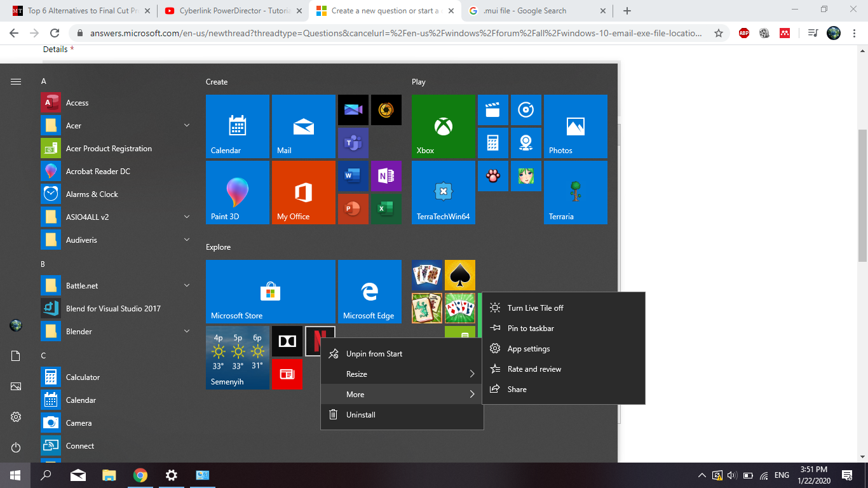Open the Calendar tile in Create group
The image size is (868, 488).
click(x=237, y=126)
